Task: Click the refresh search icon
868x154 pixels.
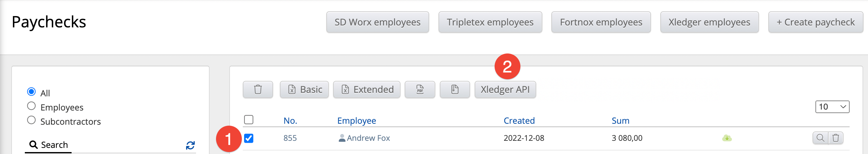Action: pos(190,145)
